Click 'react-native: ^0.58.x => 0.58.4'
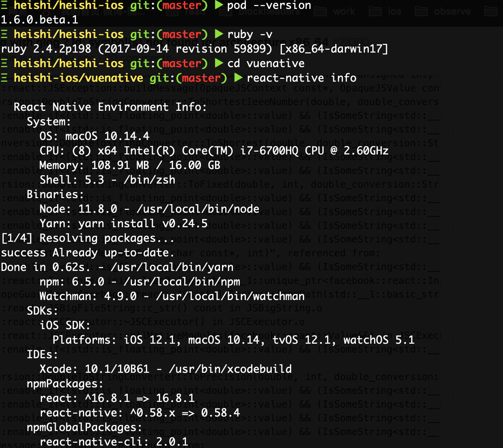The height and width of the screenshot is (448, 503). pos(140,413)
